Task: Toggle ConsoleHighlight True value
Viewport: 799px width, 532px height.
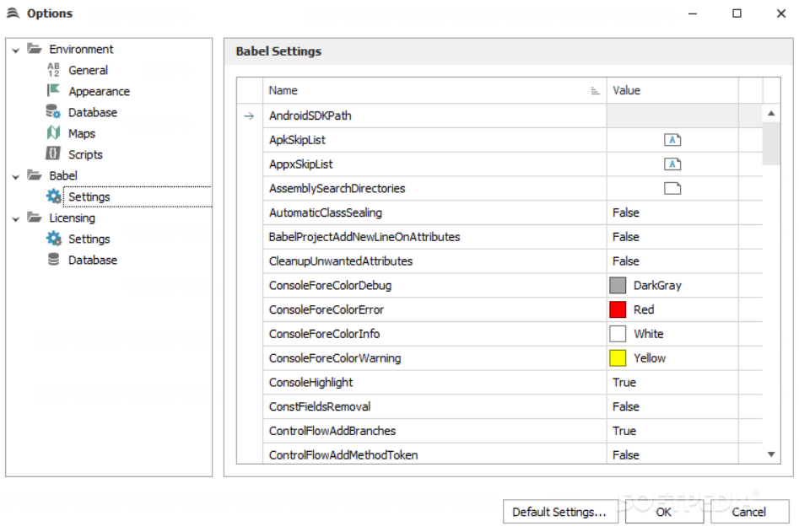Action: tap(672, 382)
